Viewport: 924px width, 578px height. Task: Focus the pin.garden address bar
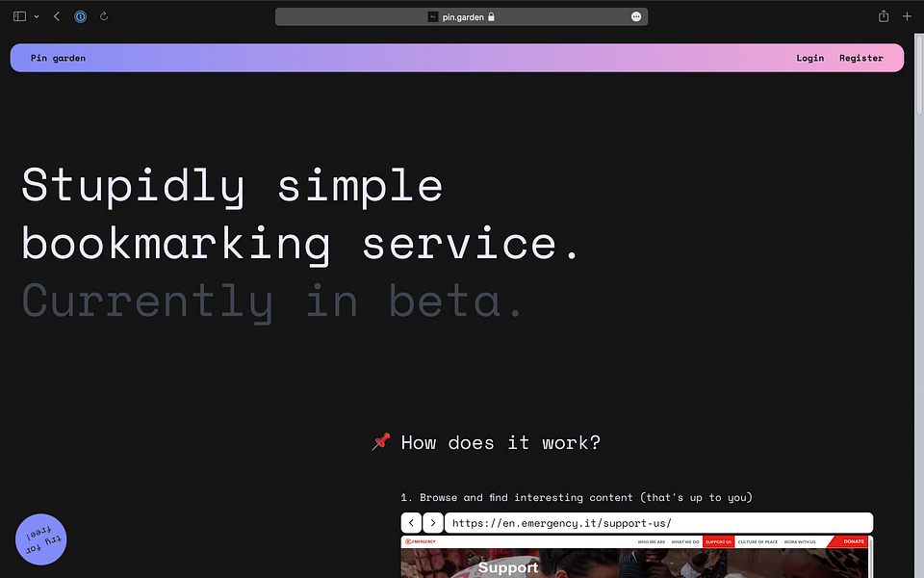461,16
